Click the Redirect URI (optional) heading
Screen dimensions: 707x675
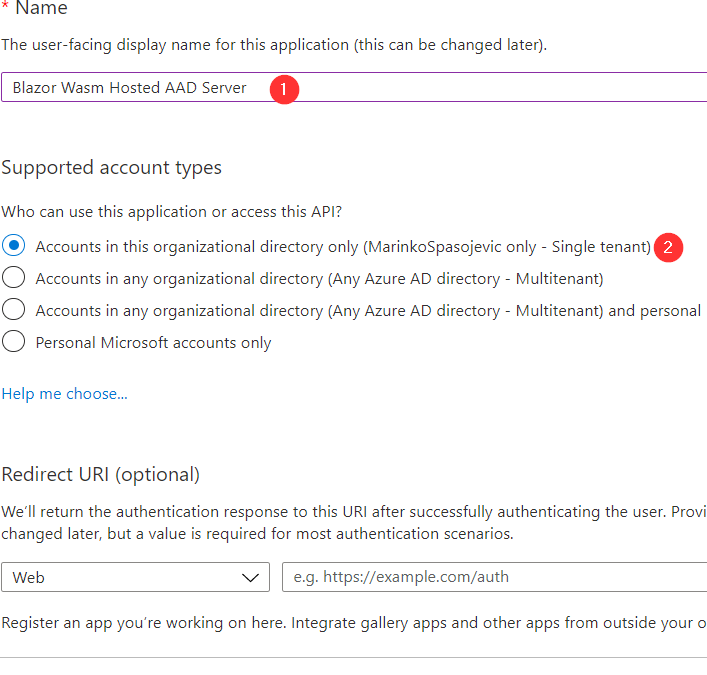coord(101,474)
